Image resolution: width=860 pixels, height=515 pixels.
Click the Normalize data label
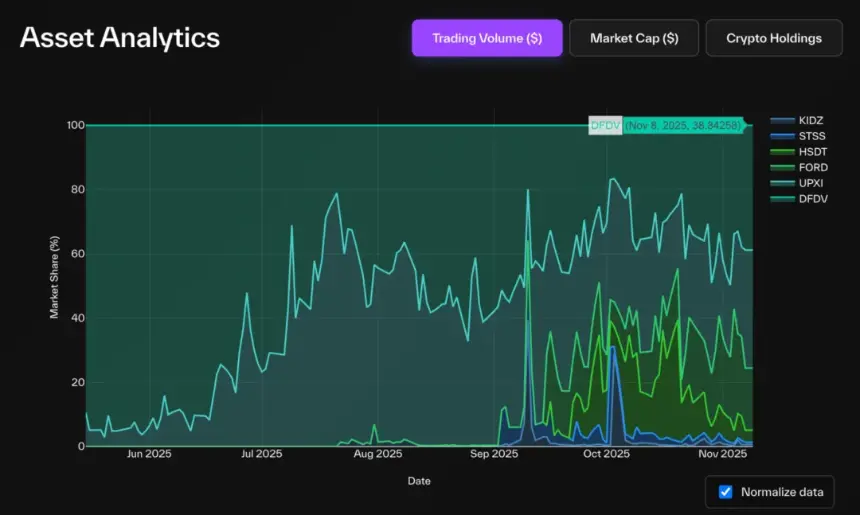pyautogui.click(x=783, y=492)
